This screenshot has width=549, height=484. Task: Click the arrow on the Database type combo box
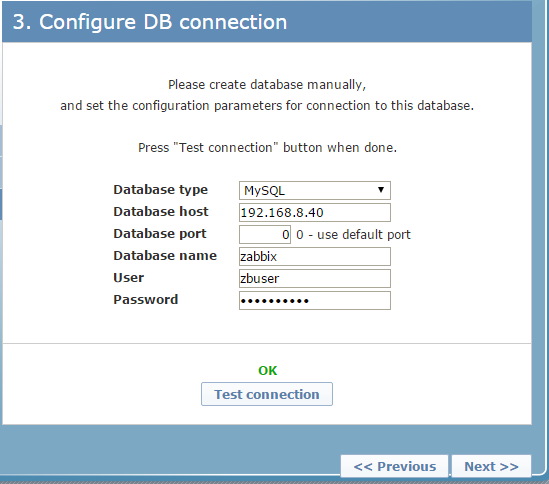pyautogui.click(x=381, y=190)
